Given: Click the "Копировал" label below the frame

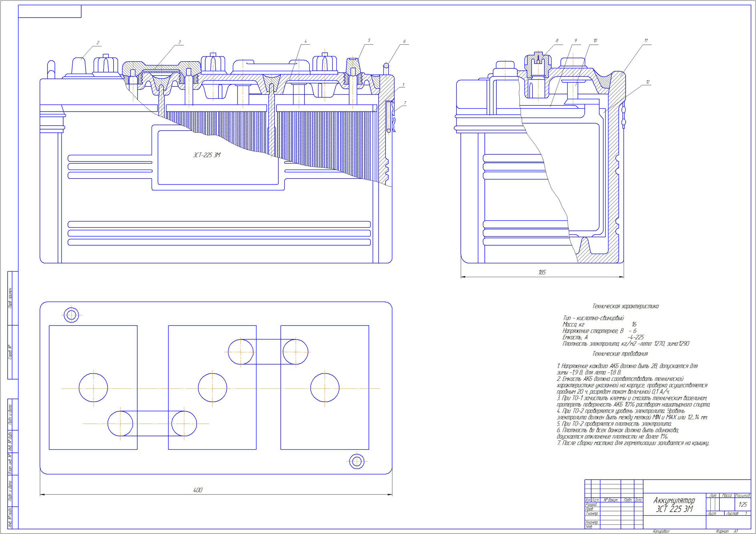Looking at the screenshot, I should coord(661,532).
